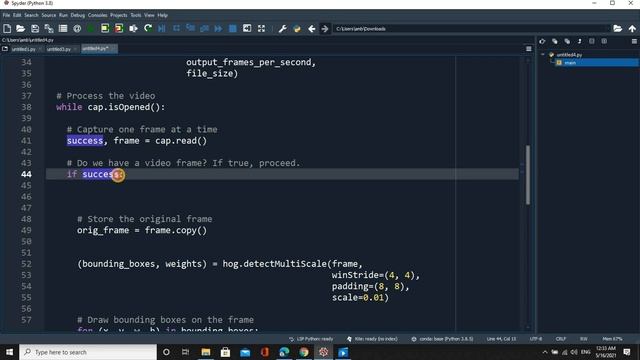Go back with the left arrow icon

[x=311, y=29]
